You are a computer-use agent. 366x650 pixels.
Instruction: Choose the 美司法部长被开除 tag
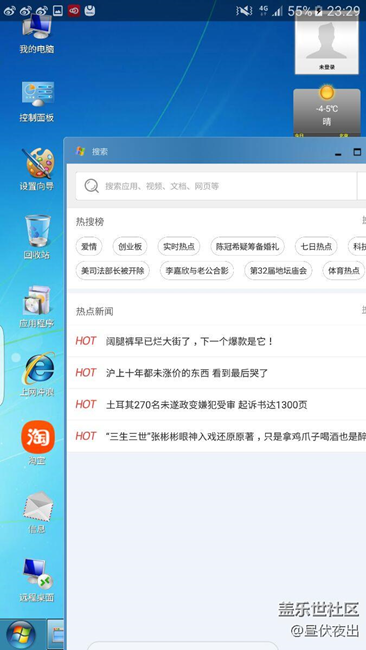tap(112, 271)
